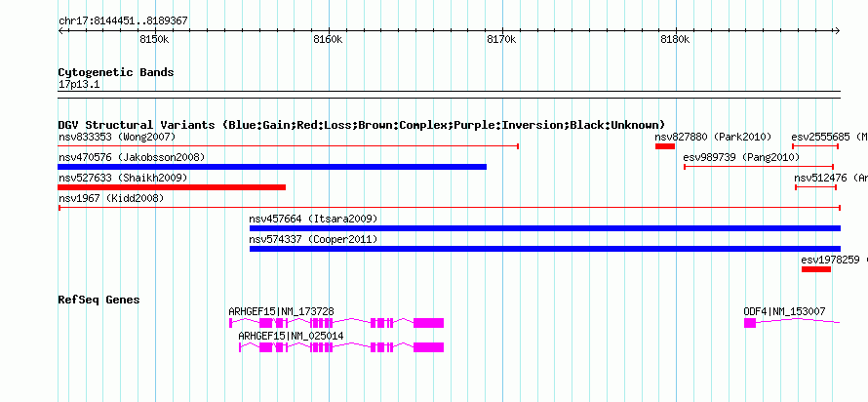Click the esv2555685 variant label
This screenshot has height=402, width=868.
coord(829,137)
